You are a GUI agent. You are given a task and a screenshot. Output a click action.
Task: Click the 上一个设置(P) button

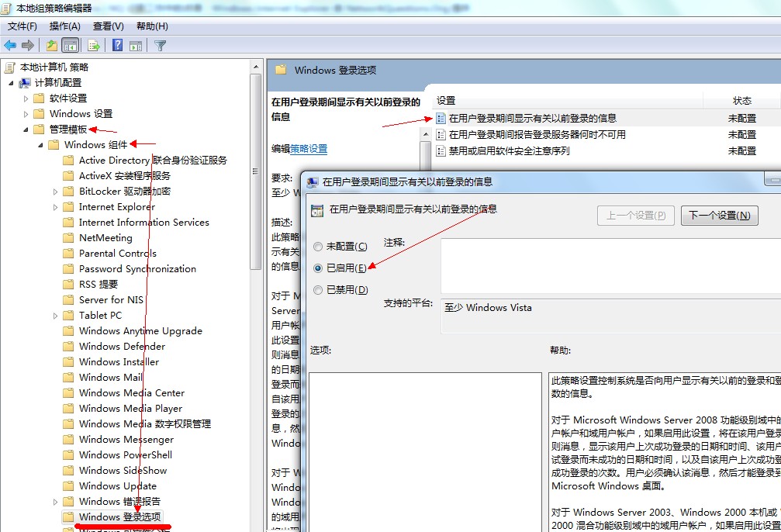coord(635,215)
